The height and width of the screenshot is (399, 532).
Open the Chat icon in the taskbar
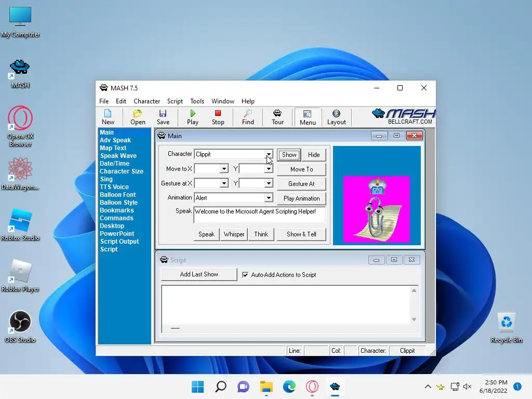(243, 387)
